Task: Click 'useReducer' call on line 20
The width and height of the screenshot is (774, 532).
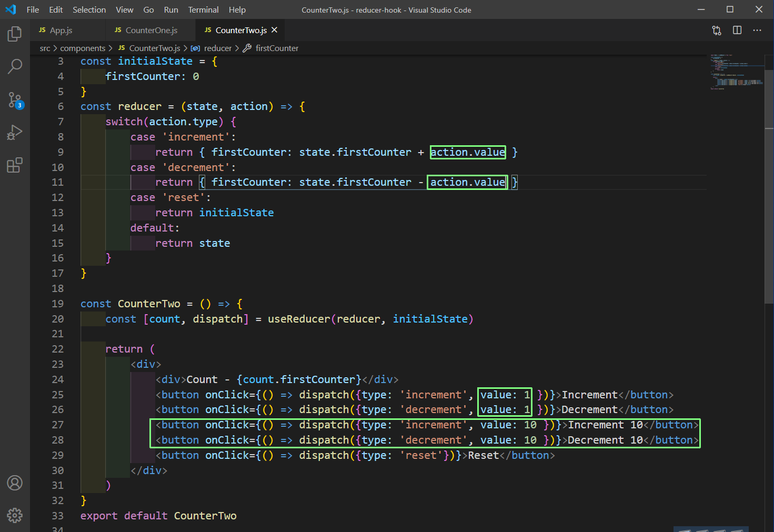Action: click(x=299, y=319)
